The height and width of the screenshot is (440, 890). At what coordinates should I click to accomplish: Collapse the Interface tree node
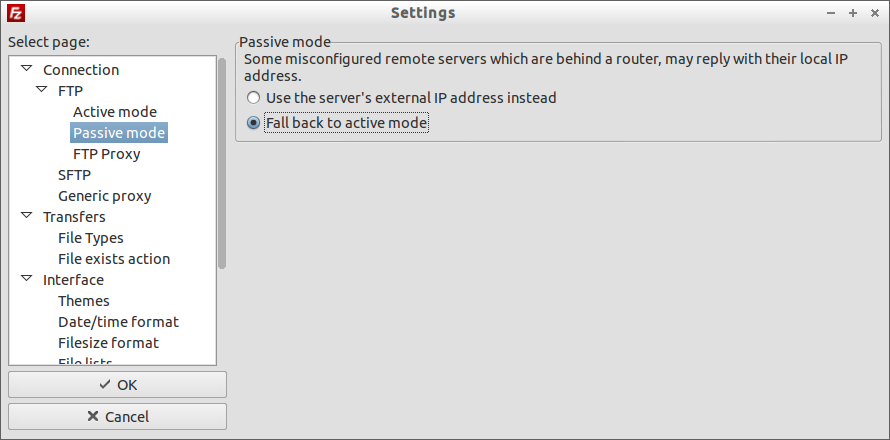(x=27, y=279)
